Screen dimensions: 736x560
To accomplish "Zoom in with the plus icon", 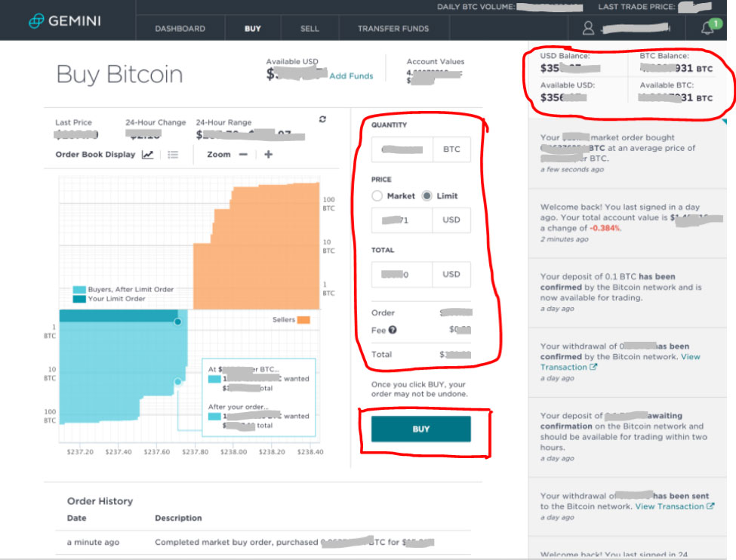I will pos(269,155).
